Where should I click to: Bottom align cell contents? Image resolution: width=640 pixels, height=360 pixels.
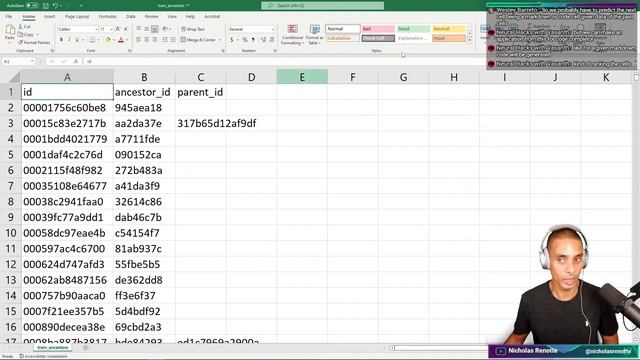pos(155,29)
